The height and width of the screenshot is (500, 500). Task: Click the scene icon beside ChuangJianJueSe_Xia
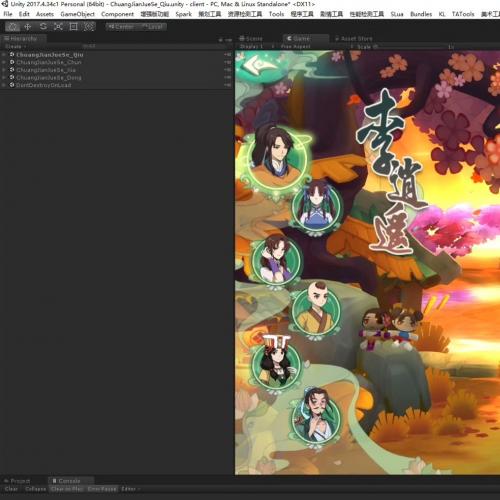click(x=12, y=70)
